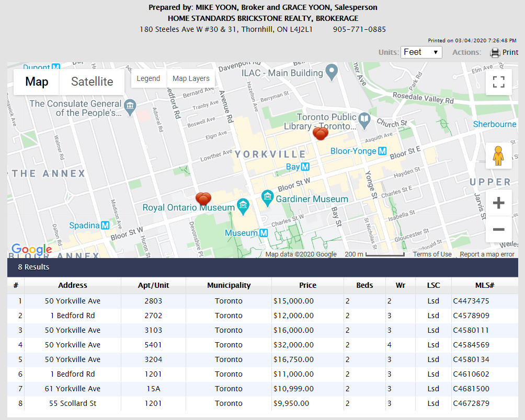Sort table by Price column header
The width and height of the screenshot is (525, 420).
click(x=307, y=285)
